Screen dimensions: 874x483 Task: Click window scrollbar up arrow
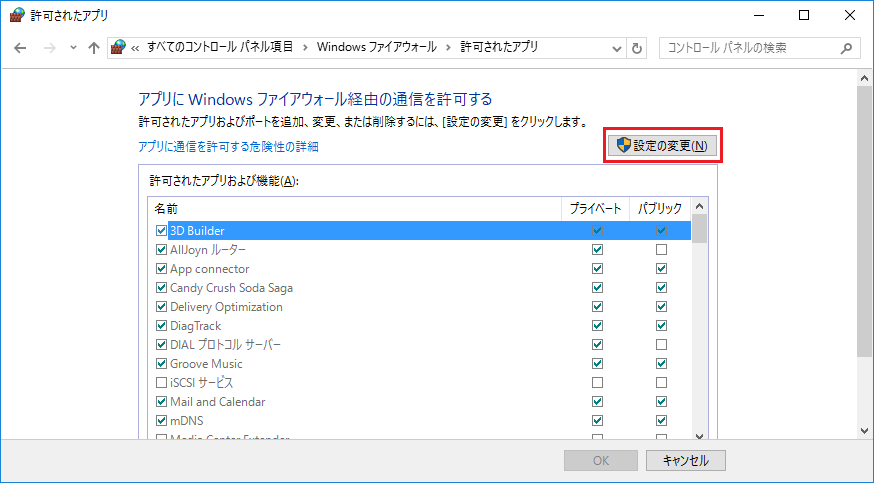click(x=865, y=79)
